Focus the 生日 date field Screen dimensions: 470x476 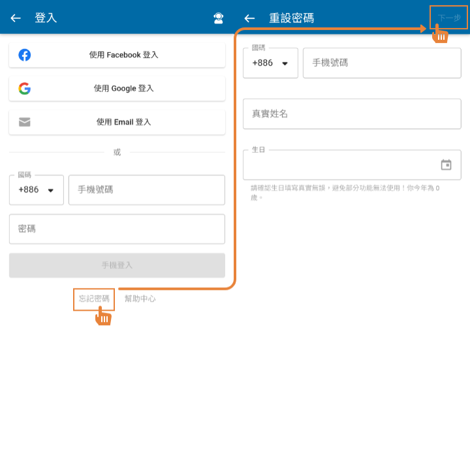[352, 165]
